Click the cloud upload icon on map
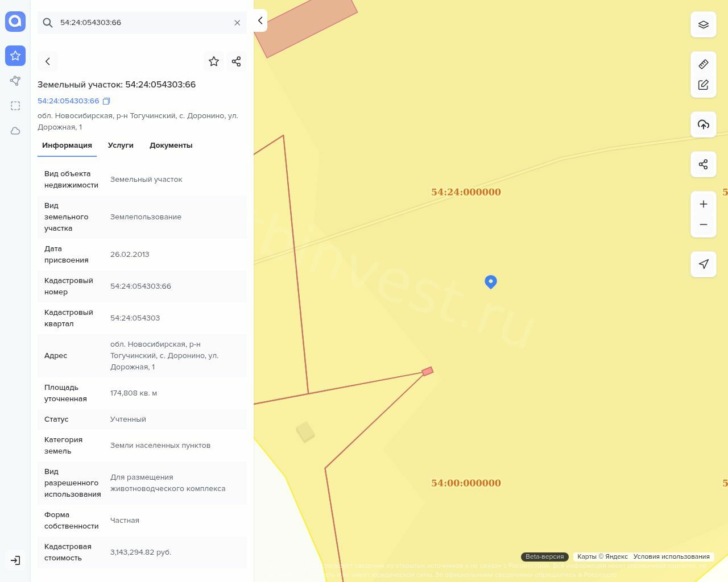The width and height of the screenshot is (728, 582). pos(703,124)
